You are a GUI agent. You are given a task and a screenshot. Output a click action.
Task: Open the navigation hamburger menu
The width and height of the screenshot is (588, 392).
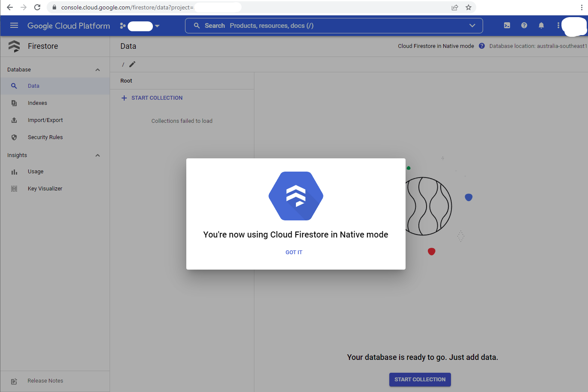click(x=14, y=26)
